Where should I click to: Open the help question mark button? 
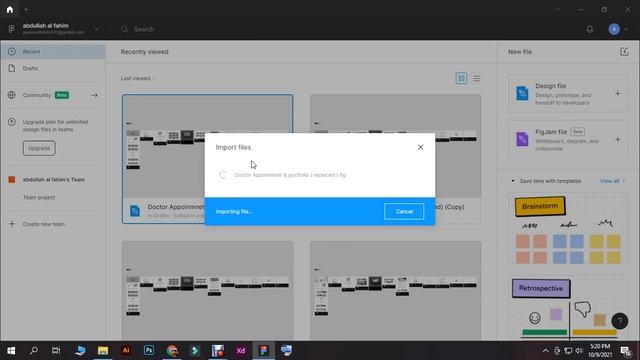coord(620,321)
